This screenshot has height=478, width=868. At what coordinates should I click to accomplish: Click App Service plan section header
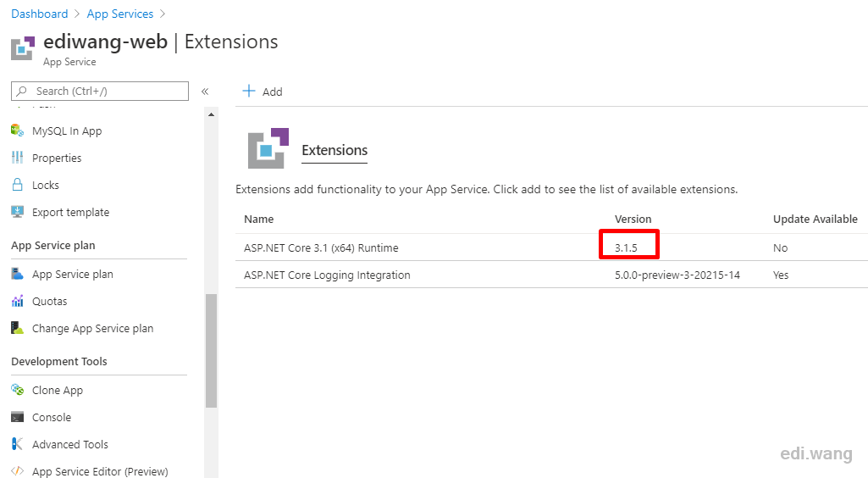click(x=53, y=246)
